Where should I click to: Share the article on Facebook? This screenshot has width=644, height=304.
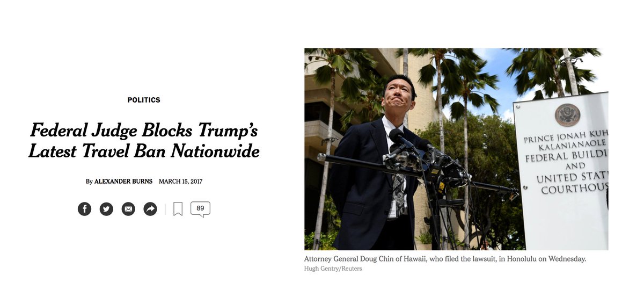pos(84,209)
